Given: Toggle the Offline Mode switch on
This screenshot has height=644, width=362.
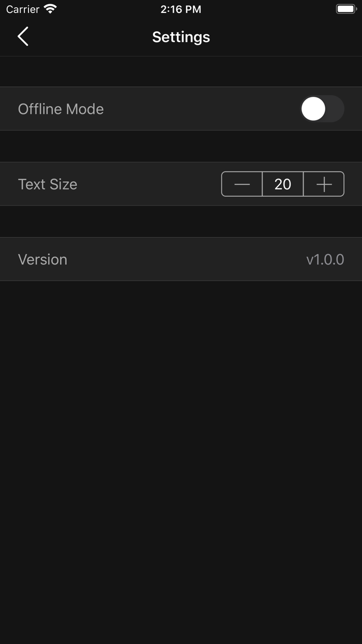Looking at the screenshot, I should 322,109.
